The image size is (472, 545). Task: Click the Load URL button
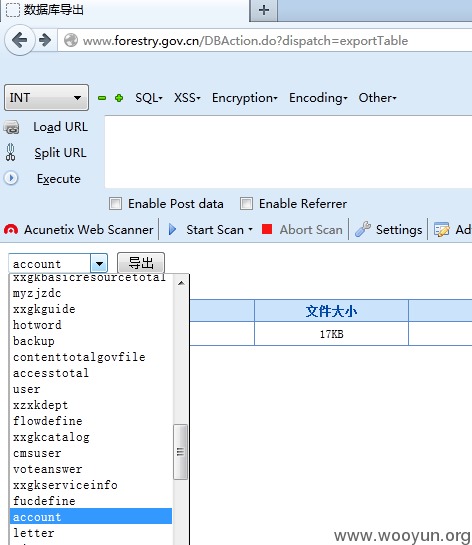tap(60, 127)
